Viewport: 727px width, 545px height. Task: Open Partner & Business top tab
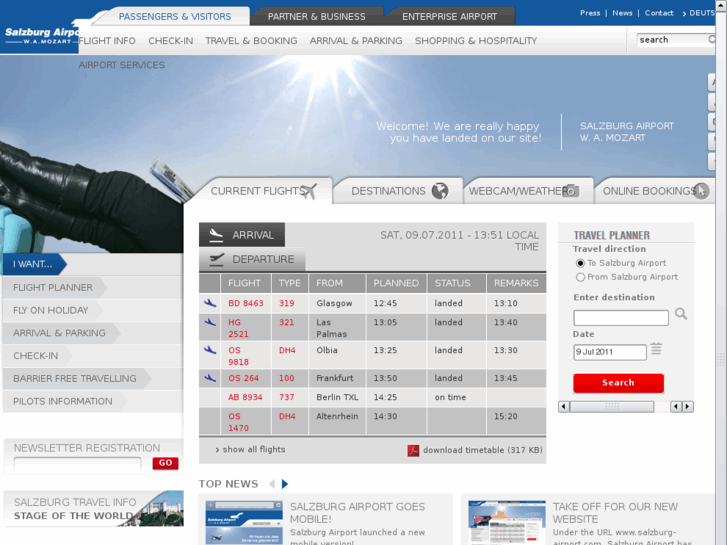pos(317,17)
